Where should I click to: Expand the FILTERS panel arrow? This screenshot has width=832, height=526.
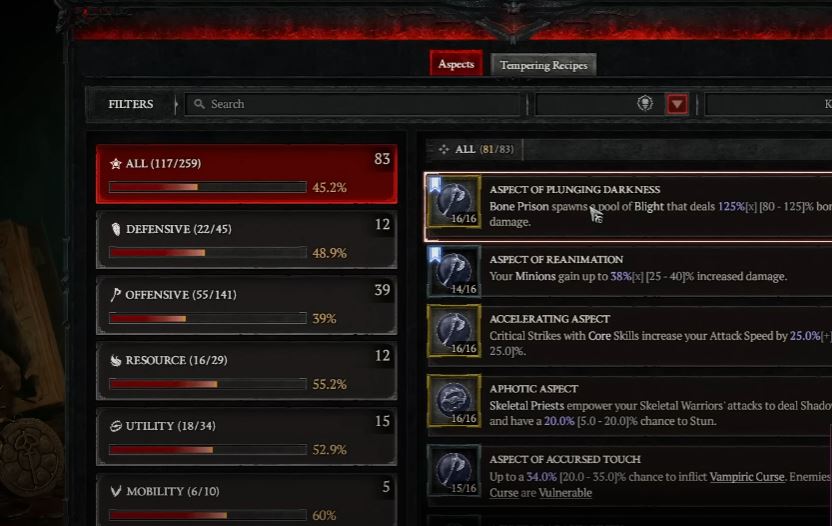(x=176, y=104)
